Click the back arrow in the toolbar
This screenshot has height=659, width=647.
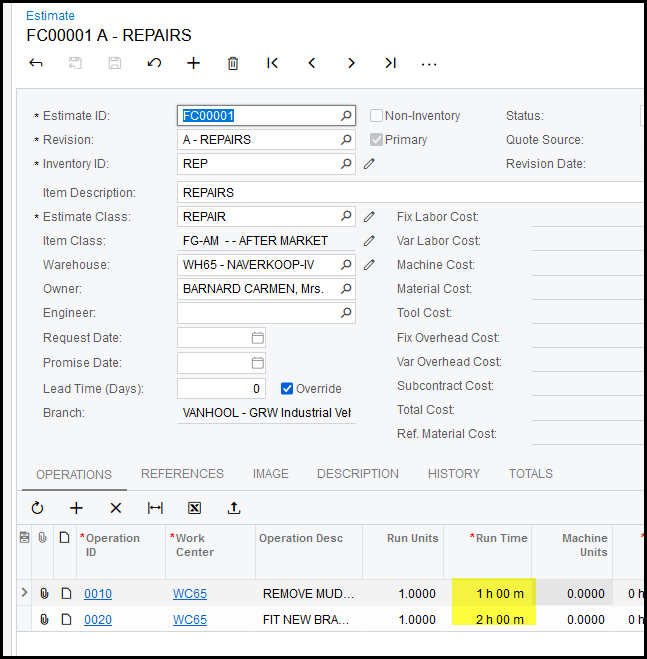pyautogui.click(x=36, y=63)
